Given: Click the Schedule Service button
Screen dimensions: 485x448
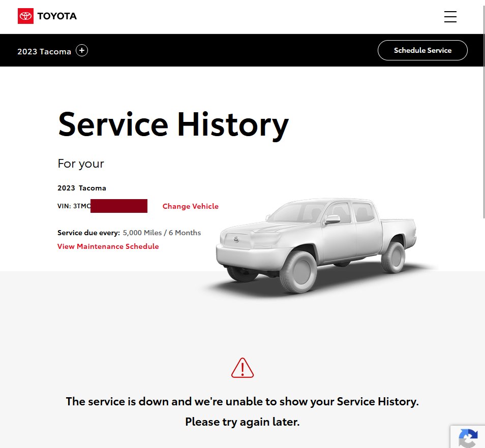Looking at the screenshot, I should 422,50.
